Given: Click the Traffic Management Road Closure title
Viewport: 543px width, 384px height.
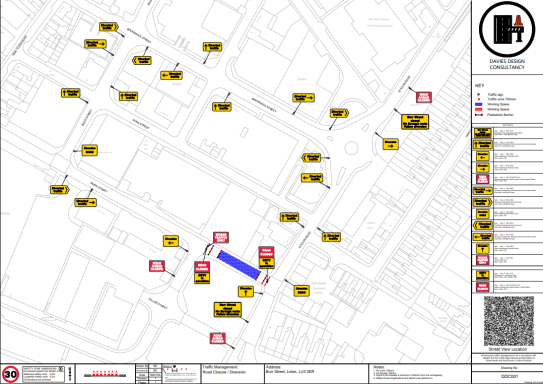Looking at the screenshot, I should click(x=224, y=369).
